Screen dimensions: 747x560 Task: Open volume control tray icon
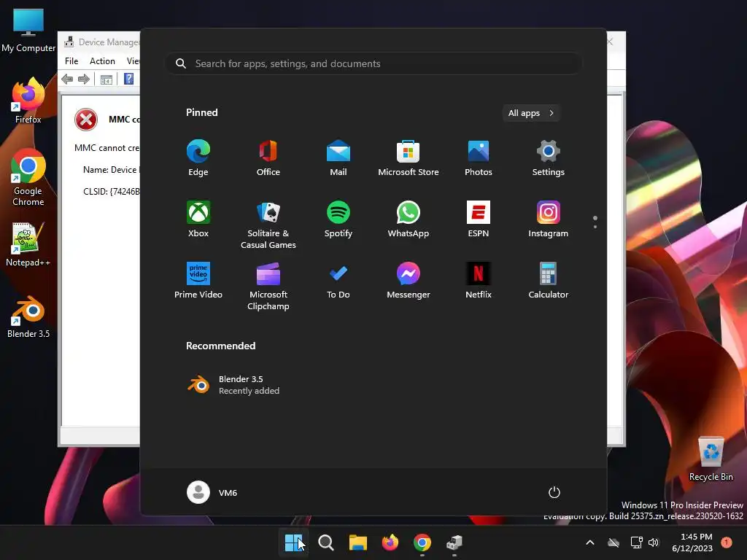tap(654, 542)
